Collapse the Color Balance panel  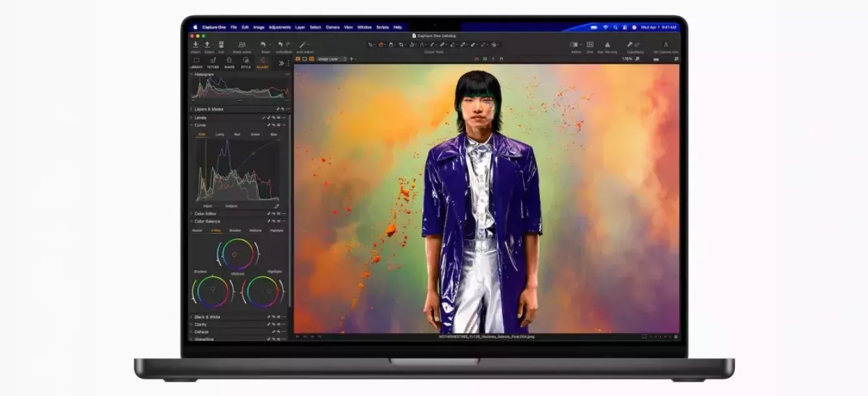pyautogui.click(x=192, y=221)
